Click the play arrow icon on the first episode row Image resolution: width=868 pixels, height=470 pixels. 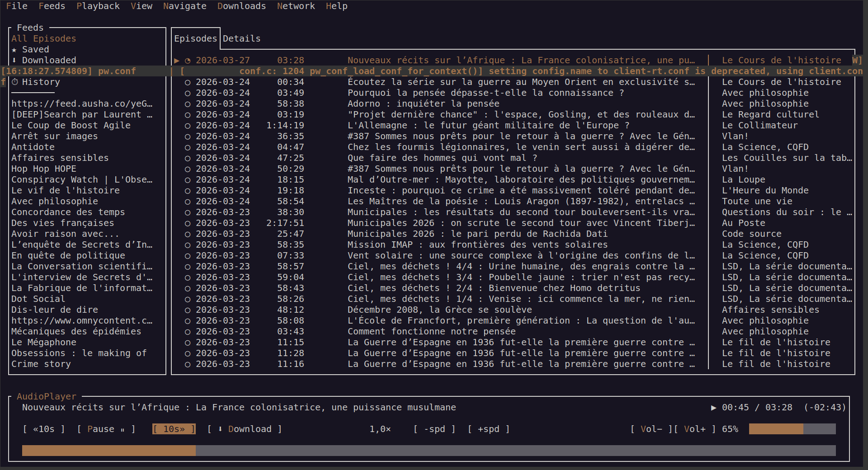[x=177, y=61]
